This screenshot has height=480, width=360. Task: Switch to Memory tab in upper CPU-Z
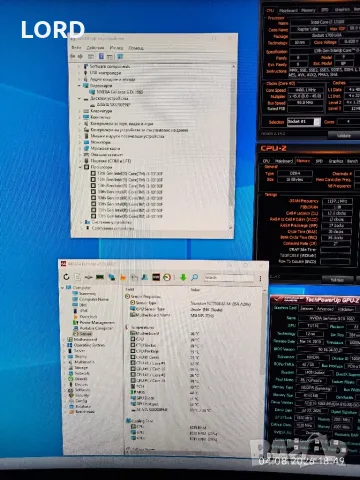pyautogui.click(x=308, y=10)
